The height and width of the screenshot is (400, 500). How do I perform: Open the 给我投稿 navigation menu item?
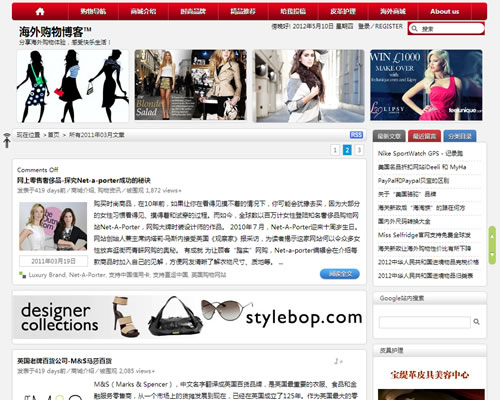[293, 12]
